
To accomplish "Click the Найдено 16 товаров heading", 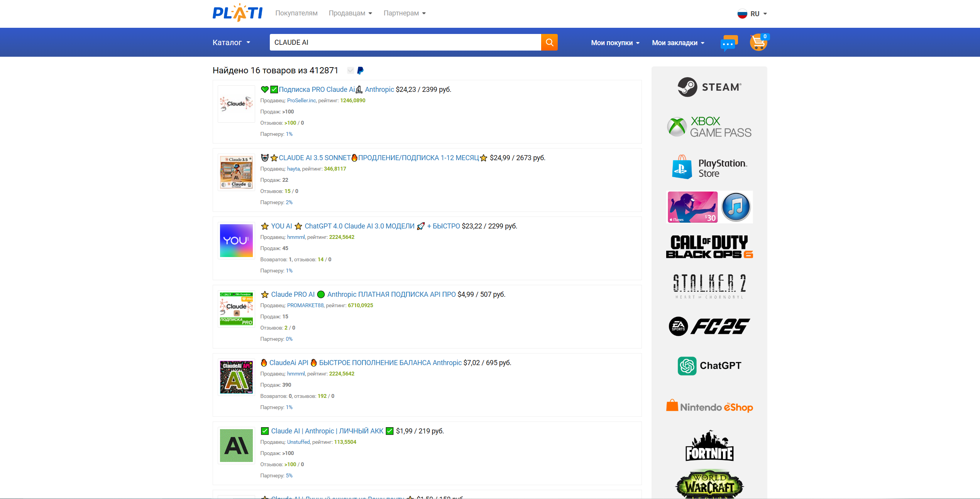I will click(275, 70).
